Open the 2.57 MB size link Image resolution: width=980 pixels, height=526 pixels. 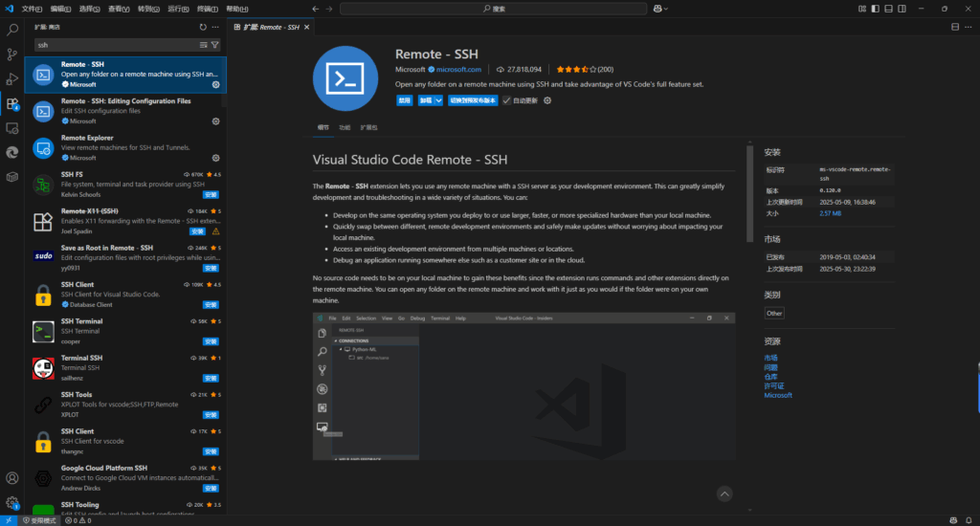click(x=830, y=213)
